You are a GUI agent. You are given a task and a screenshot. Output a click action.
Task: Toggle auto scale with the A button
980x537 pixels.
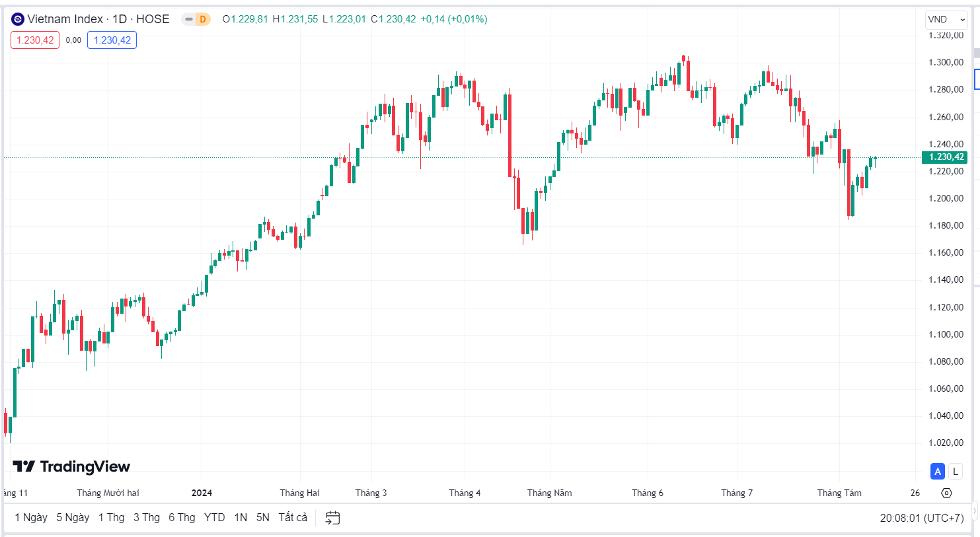pos(938,472)
